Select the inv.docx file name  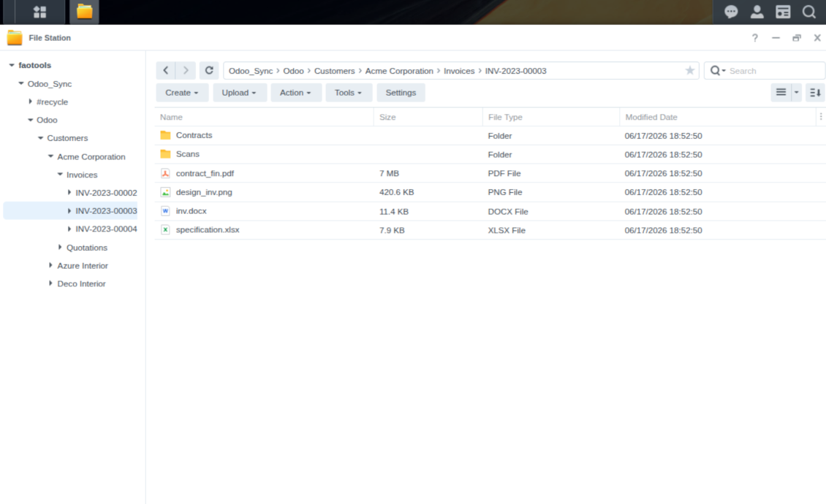(x=192, y=211)
